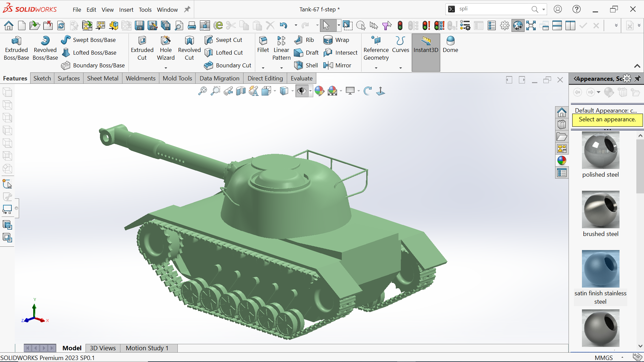The image size is (644, 362).
Task: Open the Edit Appearance color sphere icon
Action: [x=319, y=91]
